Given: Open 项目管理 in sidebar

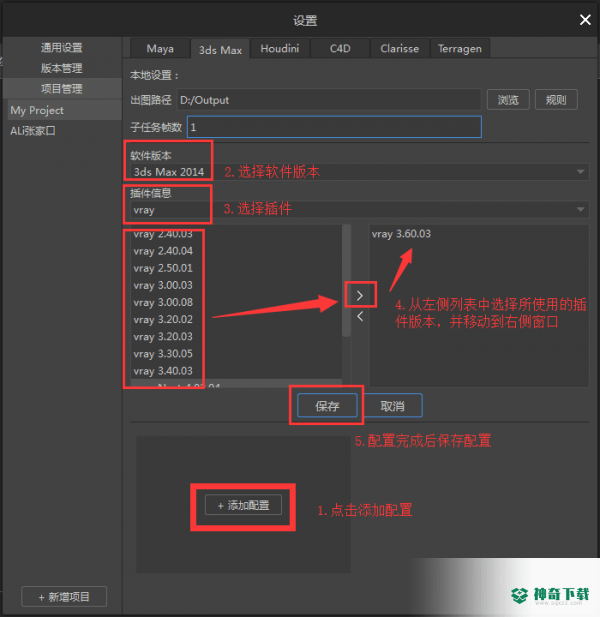Looking at the screenshot, I should (62, 89).
